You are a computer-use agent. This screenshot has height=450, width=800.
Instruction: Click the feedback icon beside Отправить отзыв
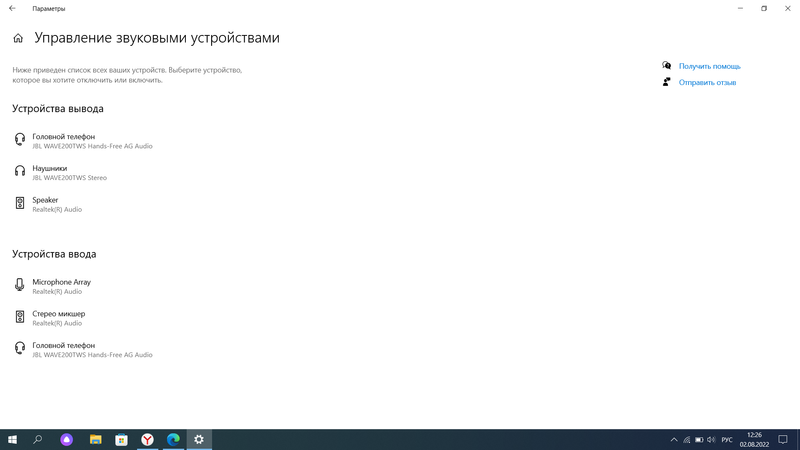click(x=666, y=82)
